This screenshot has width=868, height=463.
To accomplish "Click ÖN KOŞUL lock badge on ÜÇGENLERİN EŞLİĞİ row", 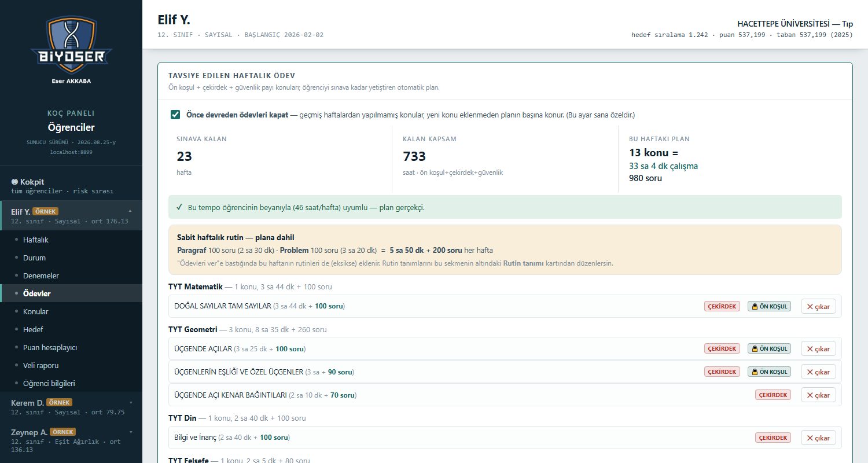I will [x=769, y=372].
